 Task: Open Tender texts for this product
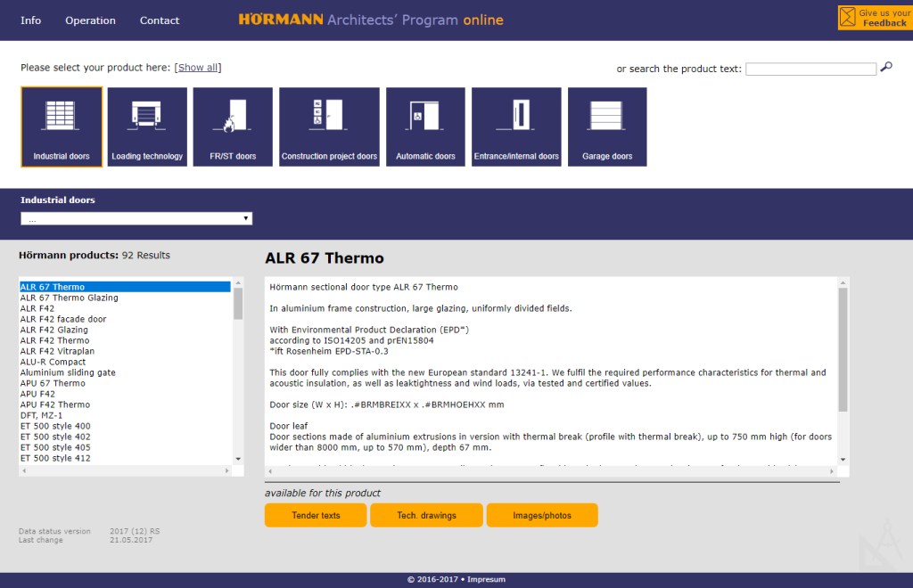pos(316,515)
